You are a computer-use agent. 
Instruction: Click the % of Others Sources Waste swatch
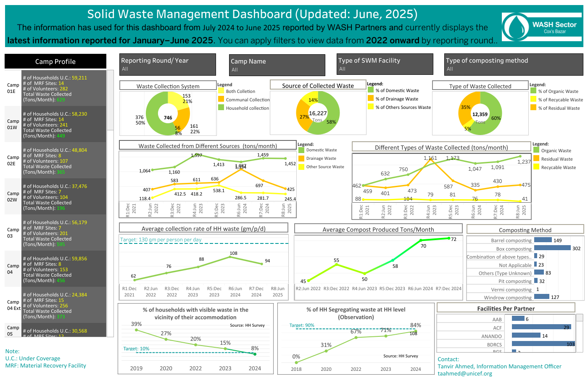point(371,107)
